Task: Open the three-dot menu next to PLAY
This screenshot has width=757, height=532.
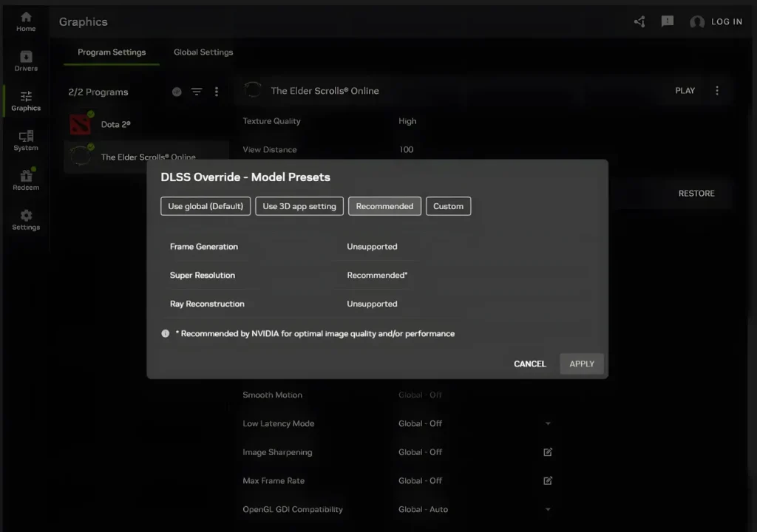Action: coord(716,90)
